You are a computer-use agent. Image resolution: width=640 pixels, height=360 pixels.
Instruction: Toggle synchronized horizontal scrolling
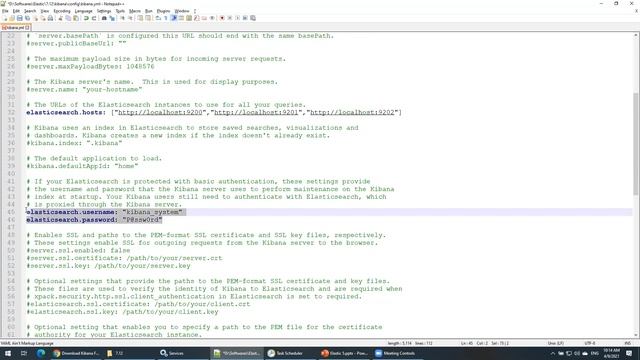point(148,18)
